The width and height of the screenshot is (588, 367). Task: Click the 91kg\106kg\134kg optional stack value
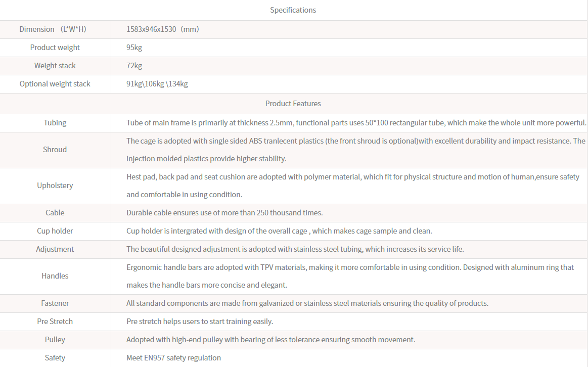[157, 84]
